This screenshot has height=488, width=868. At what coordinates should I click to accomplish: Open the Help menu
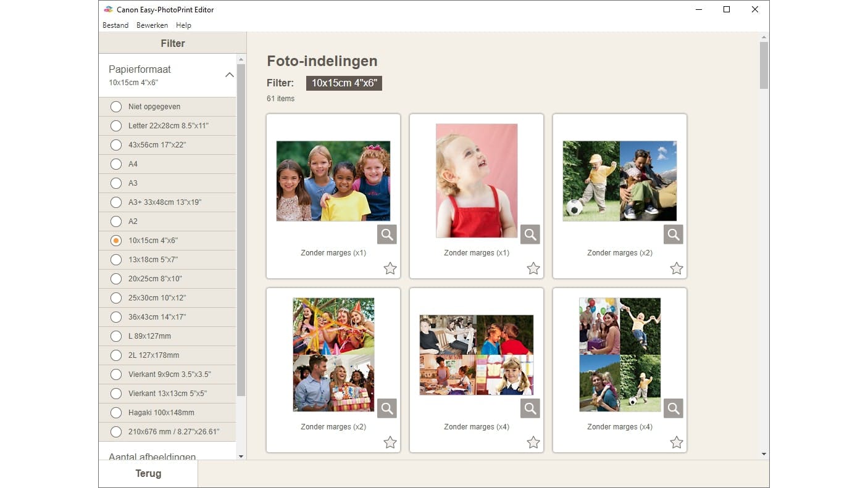183,25
